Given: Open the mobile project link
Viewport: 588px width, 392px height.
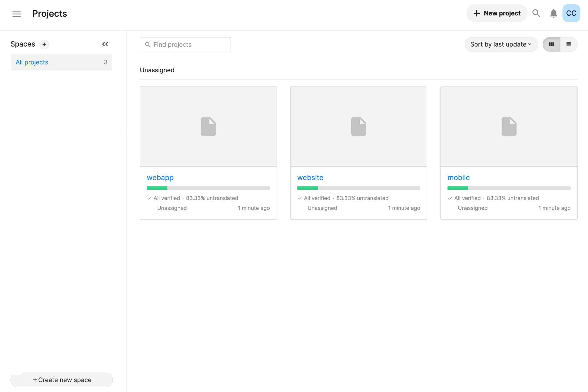Looking at the screenshot, I should (458, 177).
